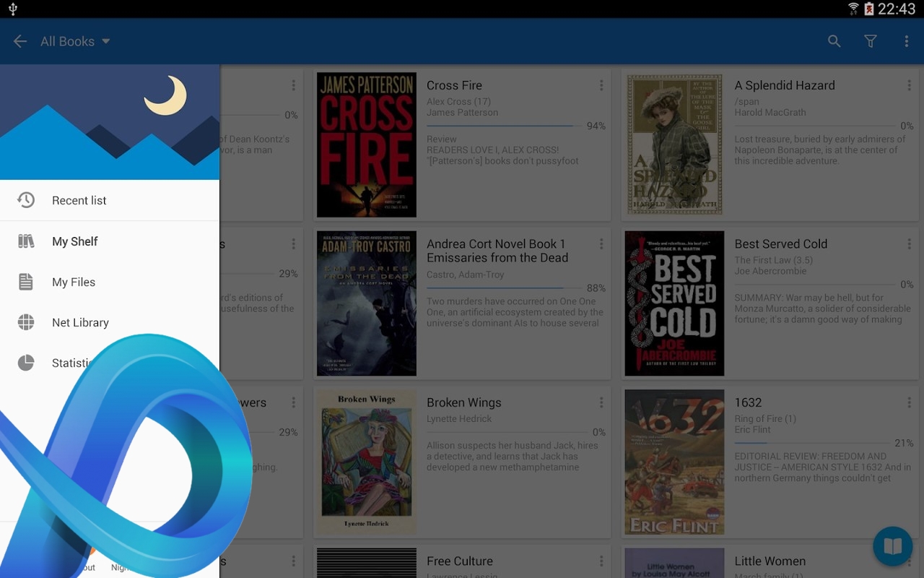Open My Files in the drawer

click(110, 282)
